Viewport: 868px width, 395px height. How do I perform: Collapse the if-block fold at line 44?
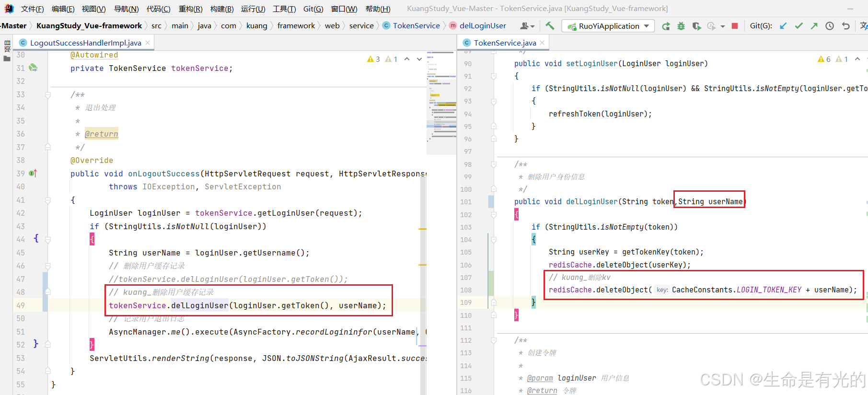tap(48, 239)
